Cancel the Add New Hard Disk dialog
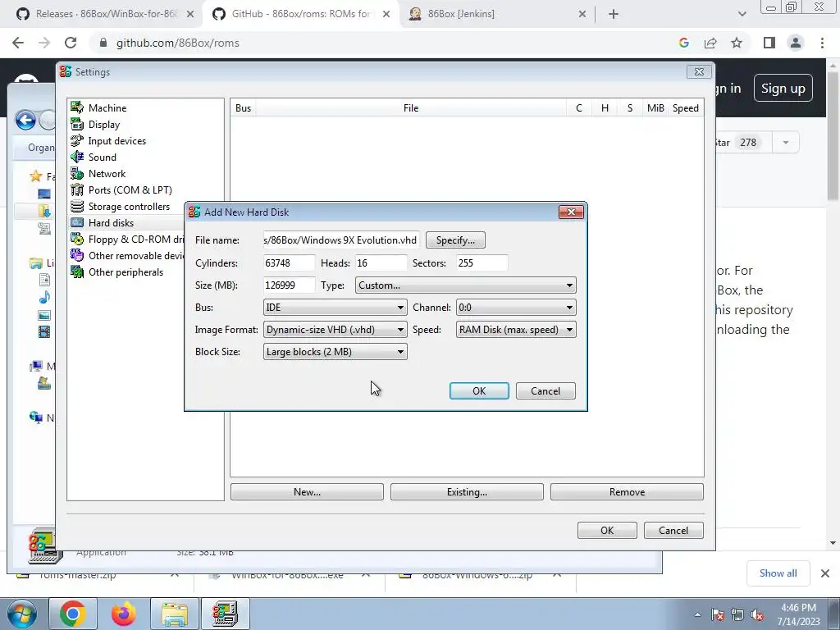Screen dimensions: 840x630 [546, 391]
